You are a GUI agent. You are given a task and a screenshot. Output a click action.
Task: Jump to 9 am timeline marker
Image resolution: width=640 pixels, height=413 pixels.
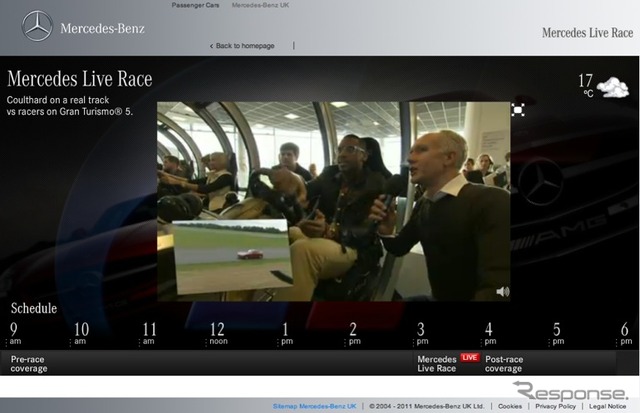click(15, 333)
